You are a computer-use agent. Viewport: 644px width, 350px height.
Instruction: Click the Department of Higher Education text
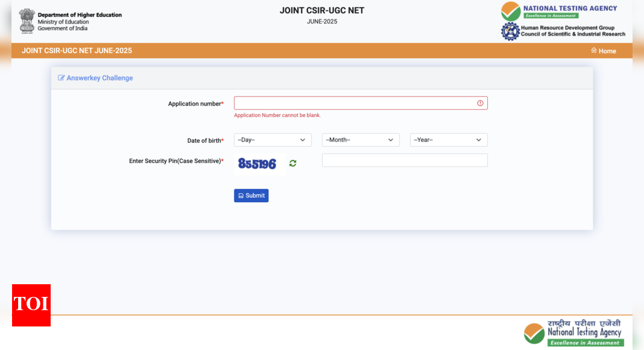click(80, 15)
